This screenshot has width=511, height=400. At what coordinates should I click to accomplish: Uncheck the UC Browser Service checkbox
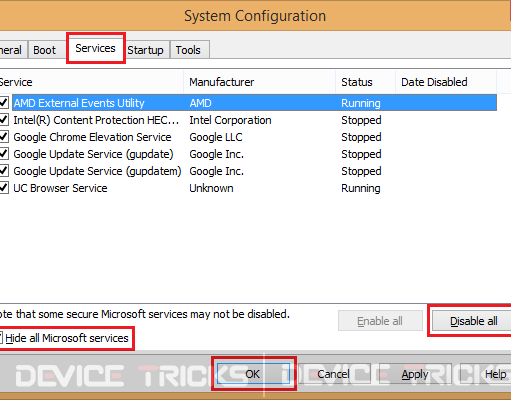click(4, 188)
